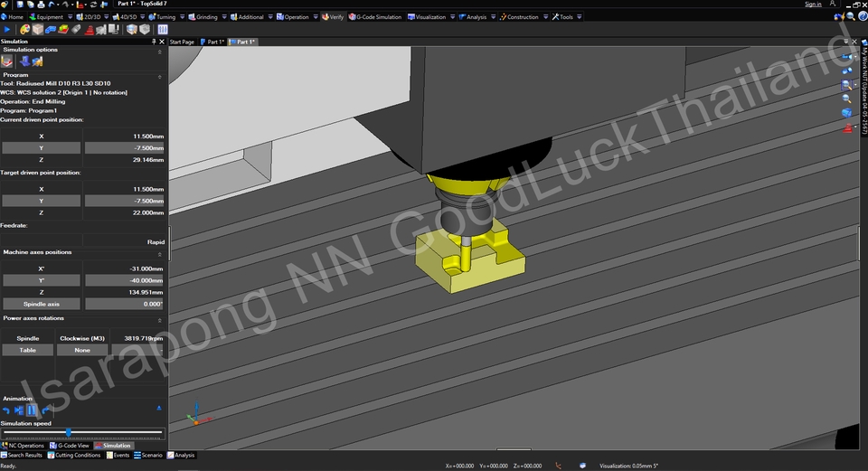This screenshot has height=471, width=868.
Task: Click step backward animation arrow
Action: pos(6,410)
